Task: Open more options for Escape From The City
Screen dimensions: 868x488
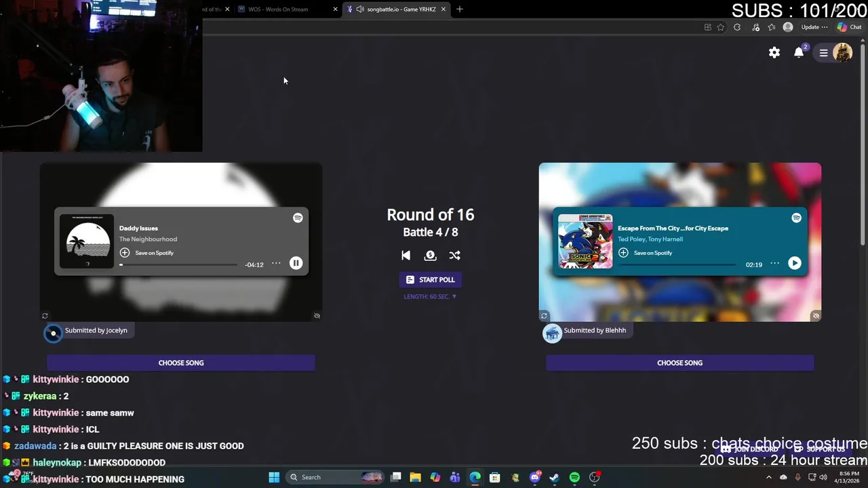Action: [x=775, y=263]
